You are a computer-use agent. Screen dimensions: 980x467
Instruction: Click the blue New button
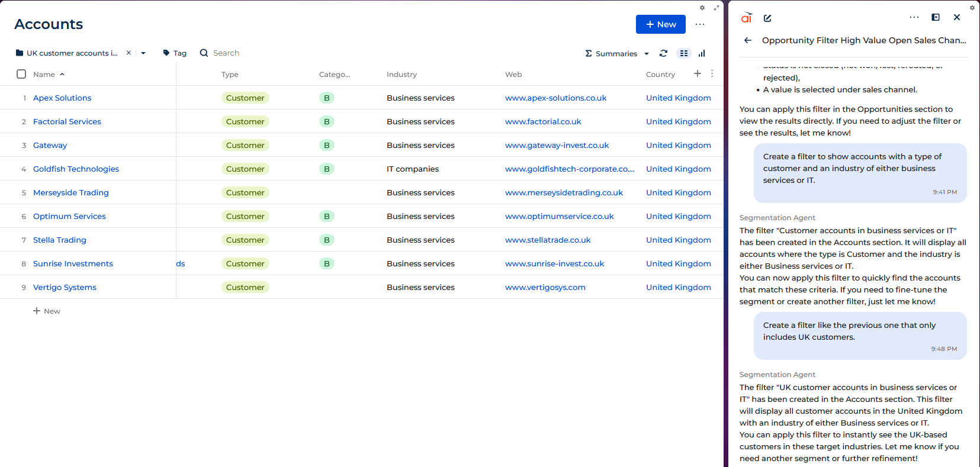(661, 24)
